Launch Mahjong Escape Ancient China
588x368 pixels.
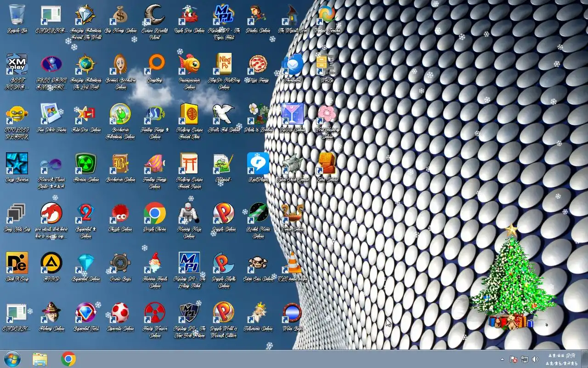(x=189, y=114)
